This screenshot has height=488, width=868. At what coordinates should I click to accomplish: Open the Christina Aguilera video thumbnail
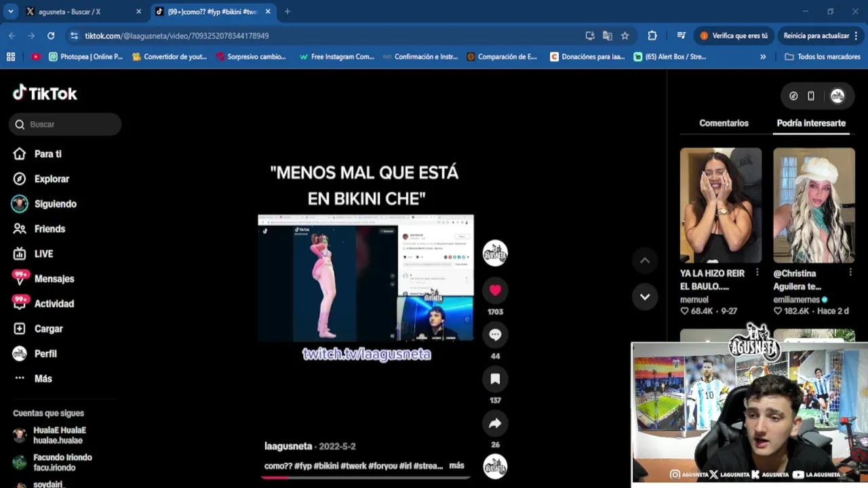tap(814, 205)
